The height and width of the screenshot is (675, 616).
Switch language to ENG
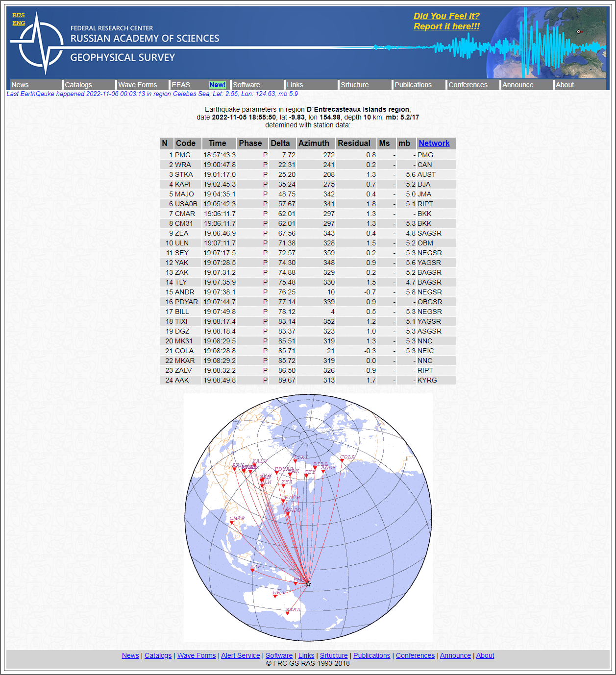19,23
